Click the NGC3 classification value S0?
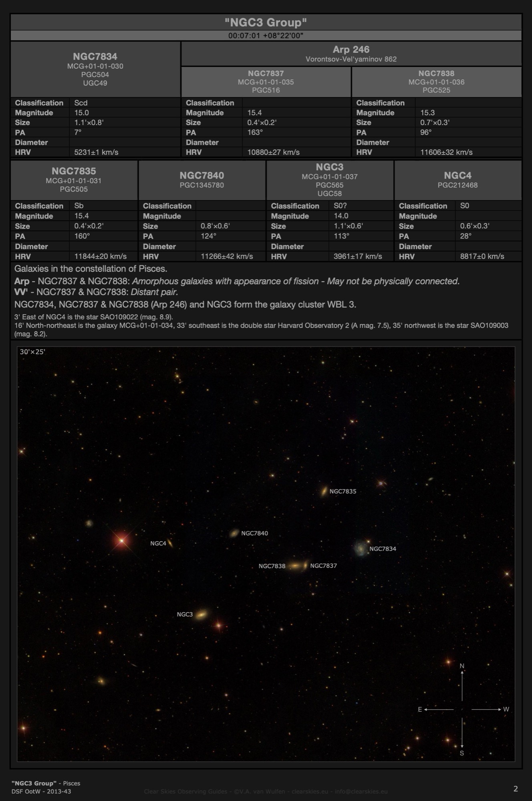The image size is (532, 801). (340, 206)
